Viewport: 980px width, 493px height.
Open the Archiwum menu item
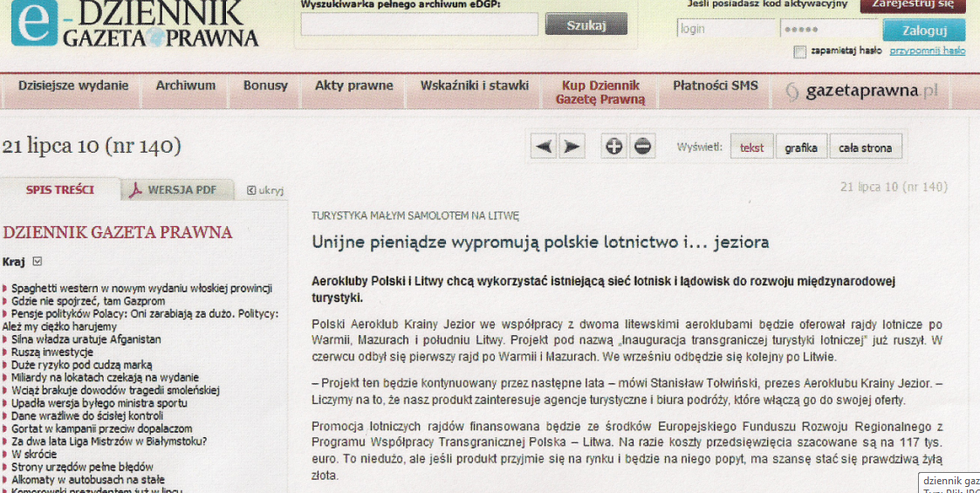[185, 86]
